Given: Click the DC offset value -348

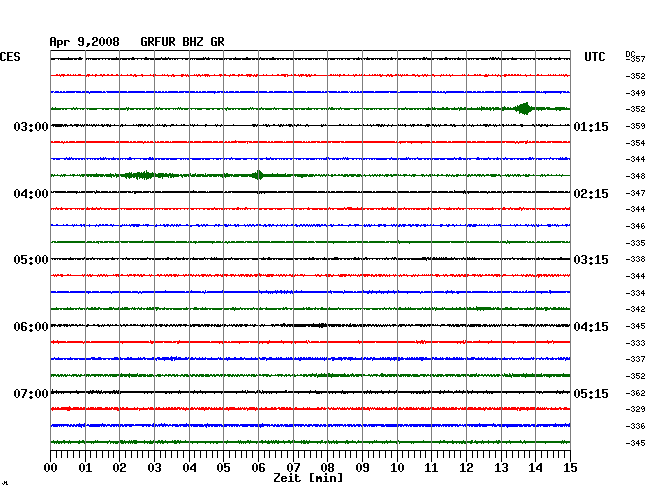Looking at the screenshot, I should (x=635, y=176).
